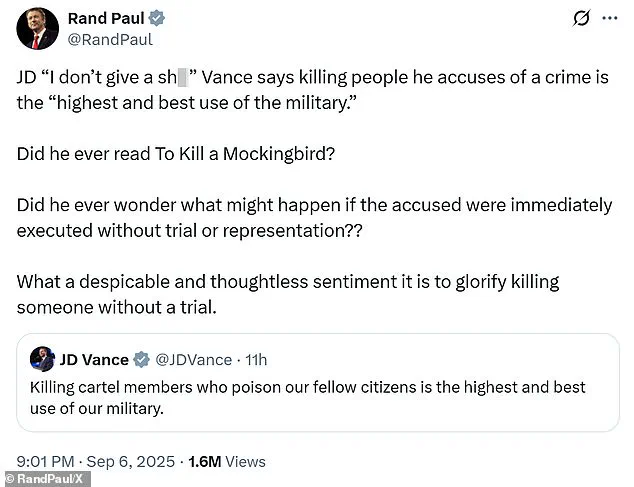
Task: Click the 'despicable and thoughtless sentiment' paragraph
Action: point(300,295)
